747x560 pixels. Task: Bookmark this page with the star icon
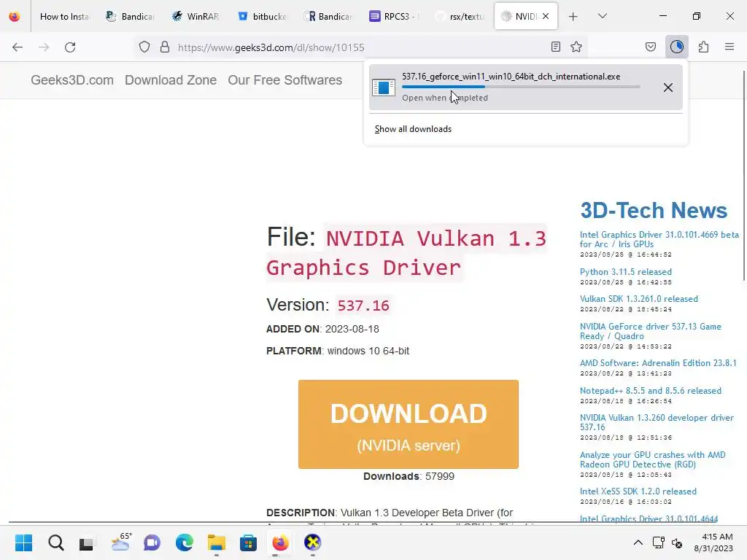pyautogui.click(x=576, y=47)
